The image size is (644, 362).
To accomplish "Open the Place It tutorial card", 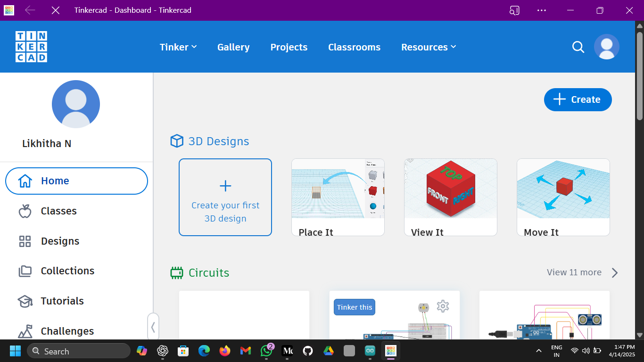I will tap(338, 197).
